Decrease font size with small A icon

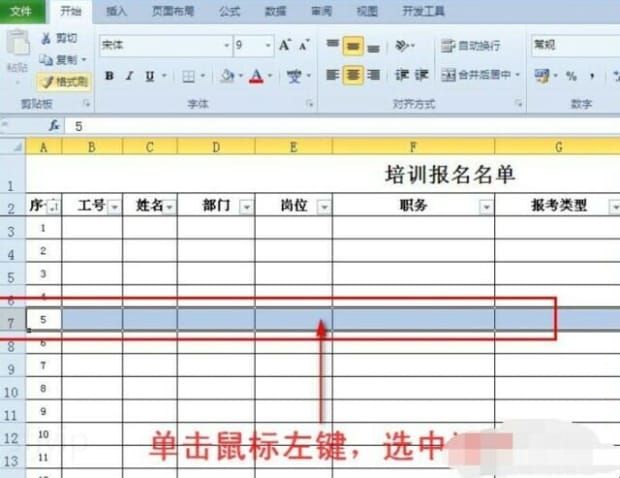click(304, 45)
